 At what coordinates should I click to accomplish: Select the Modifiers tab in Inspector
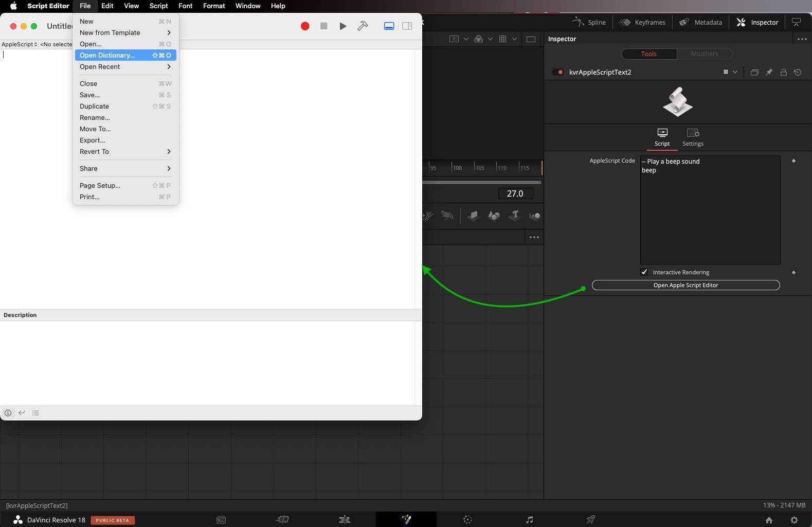[704, 54]
